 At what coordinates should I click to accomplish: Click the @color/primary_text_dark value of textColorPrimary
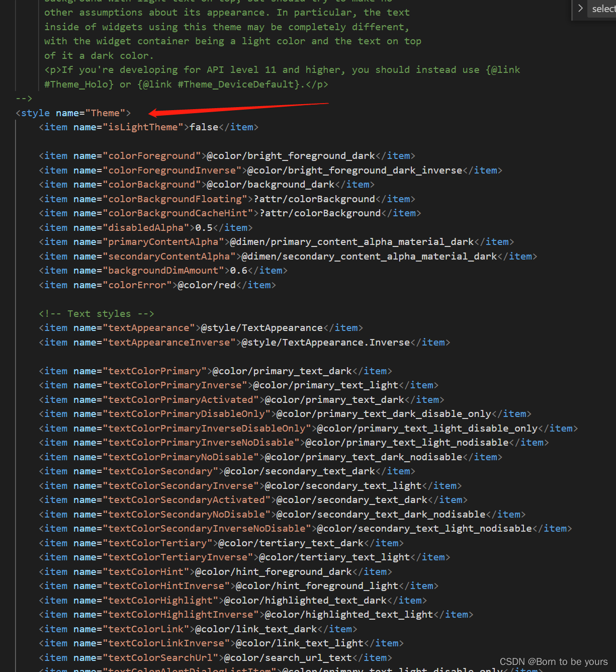click(282, 371)
